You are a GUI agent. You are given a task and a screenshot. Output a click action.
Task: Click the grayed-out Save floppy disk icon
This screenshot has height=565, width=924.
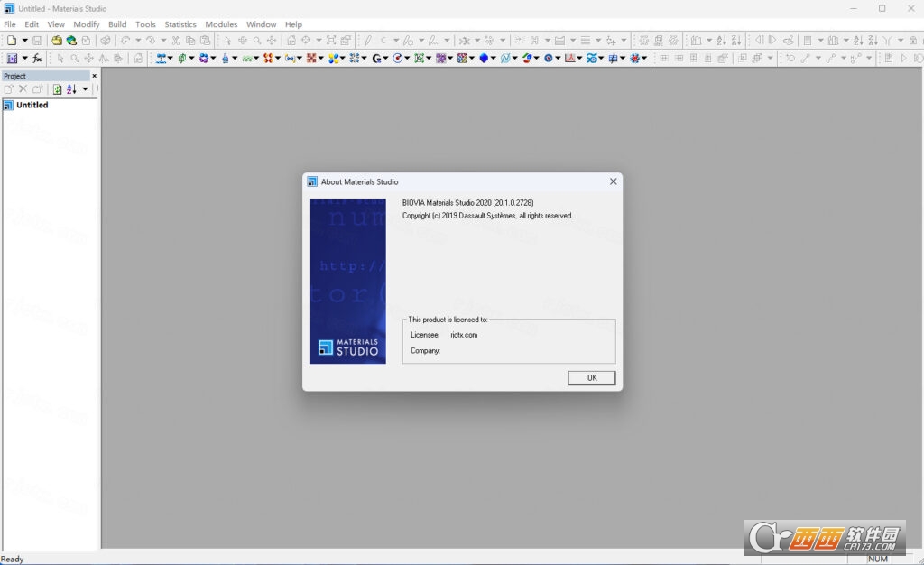tap(37, 40)
